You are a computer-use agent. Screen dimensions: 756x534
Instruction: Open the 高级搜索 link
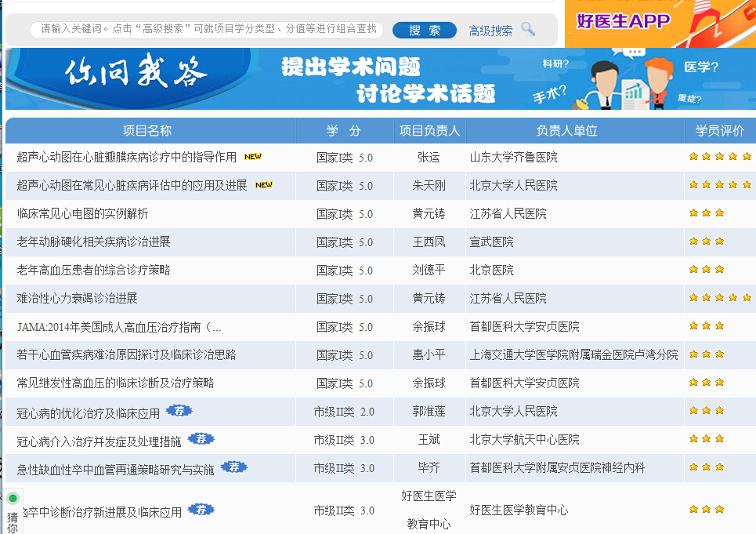[490, 31]
